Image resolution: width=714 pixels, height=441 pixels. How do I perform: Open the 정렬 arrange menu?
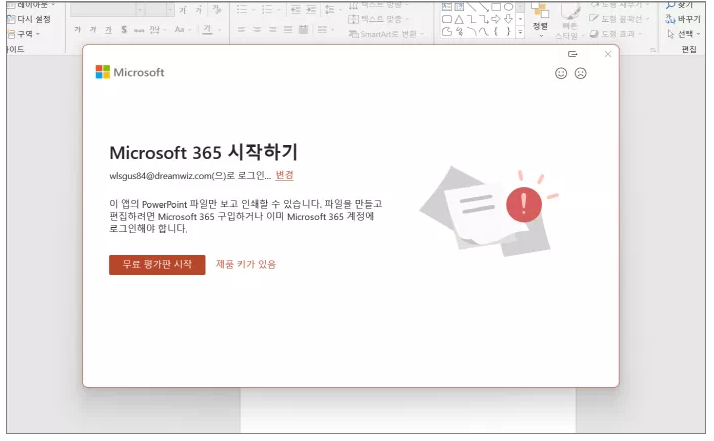(541, 21)
